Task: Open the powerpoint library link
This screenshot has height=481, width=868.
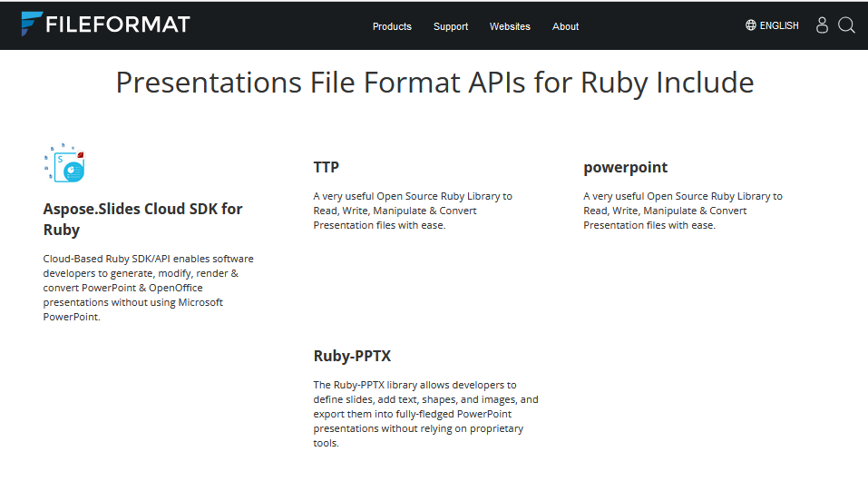Action: pyautogui.click(x=626, y=167)
